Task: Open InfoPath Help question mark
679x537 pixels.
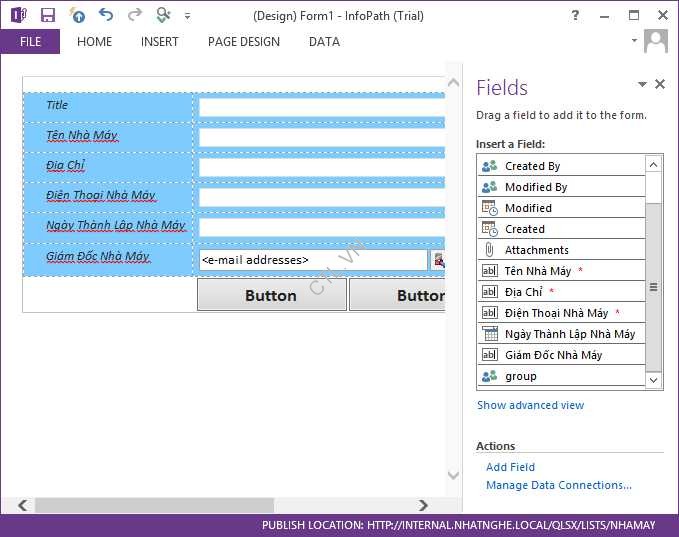Action: tap(575, 16)
